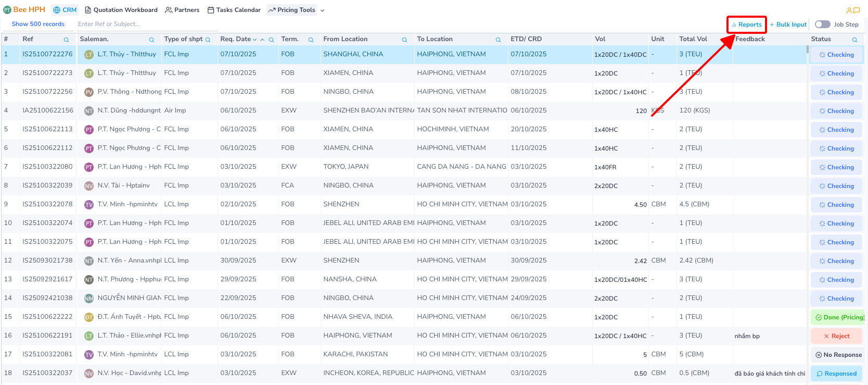Toggle the Job Step switch
This screenshot has width=868, height=385.
point(822,24)
